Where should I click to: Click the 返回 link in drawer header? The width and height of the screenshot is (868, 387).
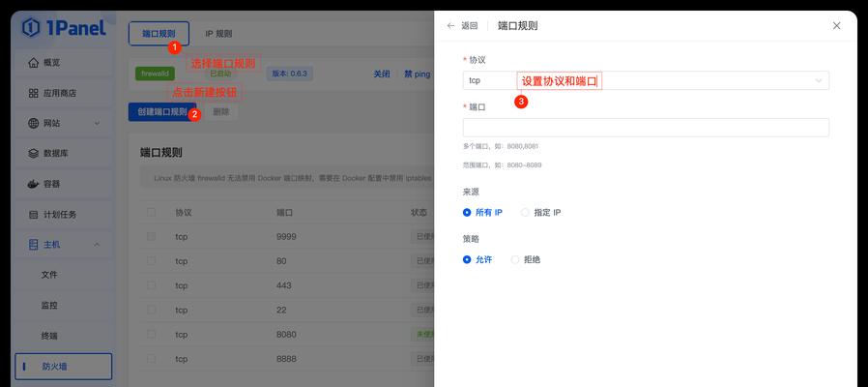click(470, 25)
